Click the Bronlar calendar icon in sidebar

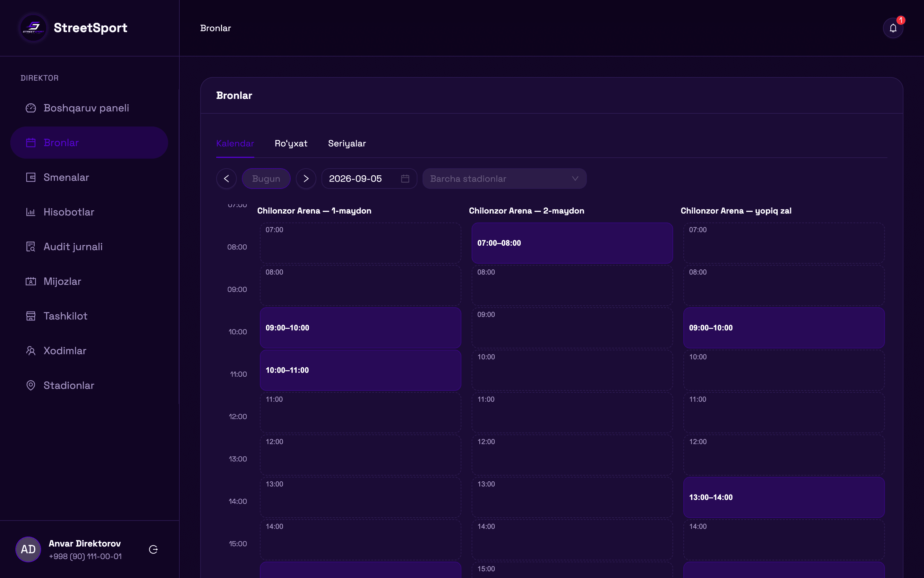click(x=30, y=143)
